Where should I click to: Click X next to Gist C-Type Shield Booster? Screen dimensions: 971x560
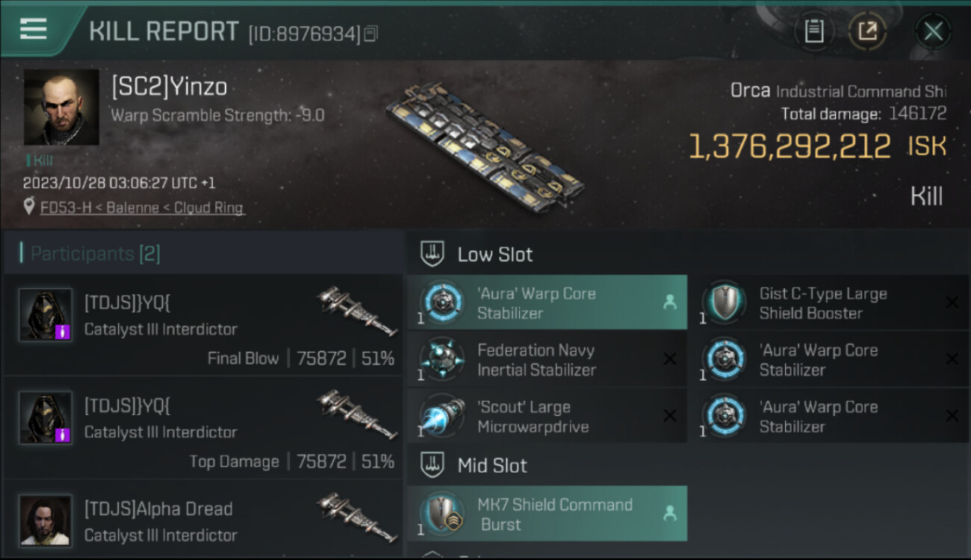coord(952,302)
